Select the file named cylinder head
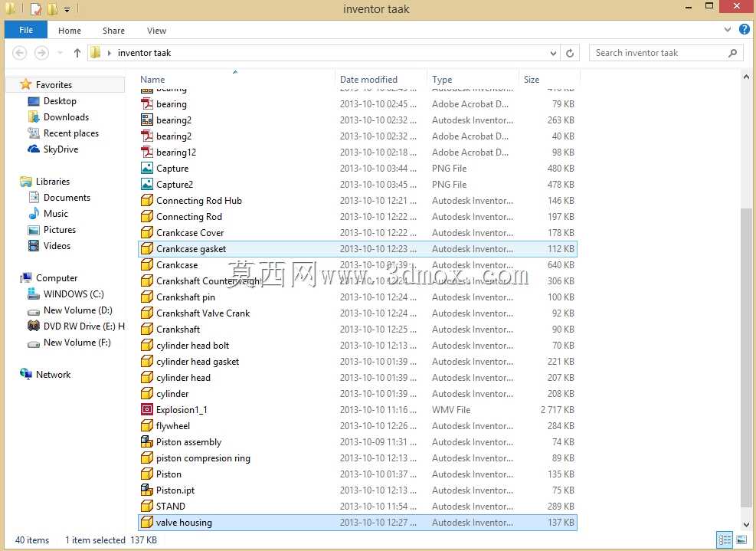The width and height of the screenshot is (756, 551). pos(183,377)
